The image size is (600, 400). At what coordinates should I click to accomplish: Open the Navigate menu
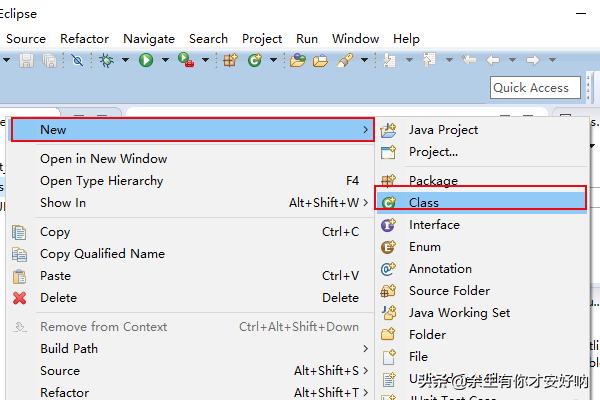click(149, 39)
